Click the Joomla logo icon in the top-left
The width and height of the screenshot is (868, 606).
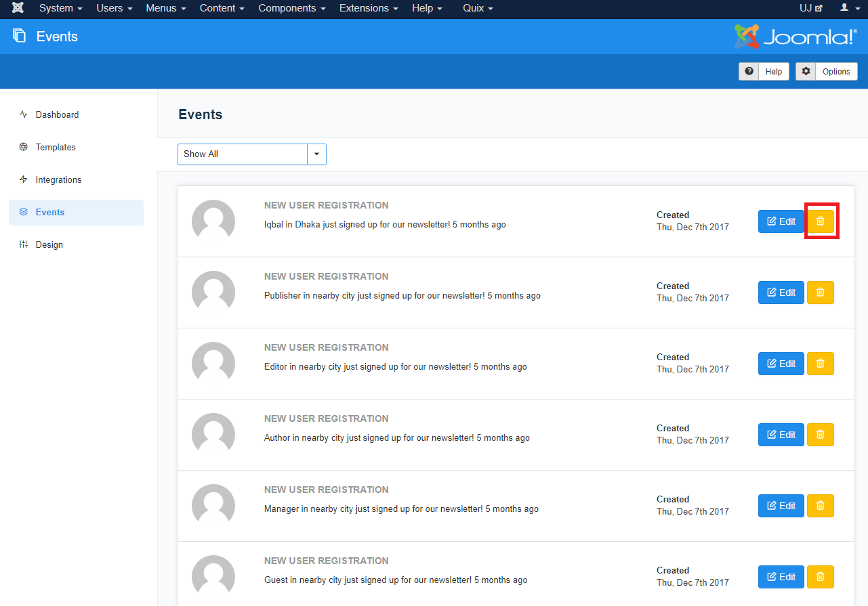click(18, 8)
